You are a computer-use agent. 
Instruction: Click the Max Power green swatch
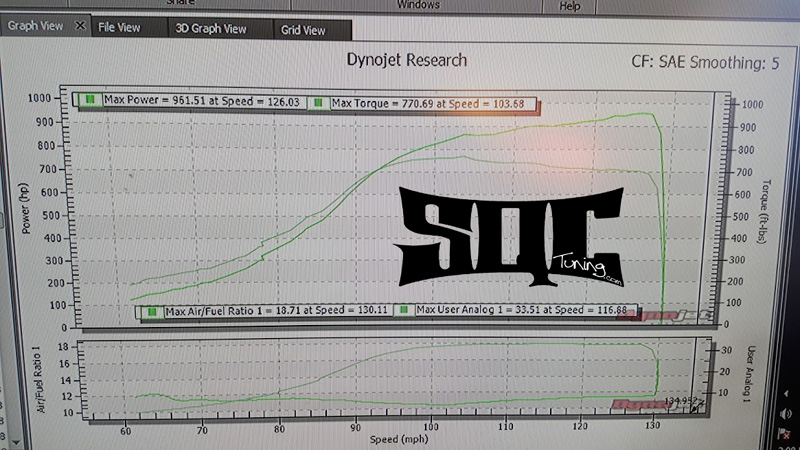90,99
